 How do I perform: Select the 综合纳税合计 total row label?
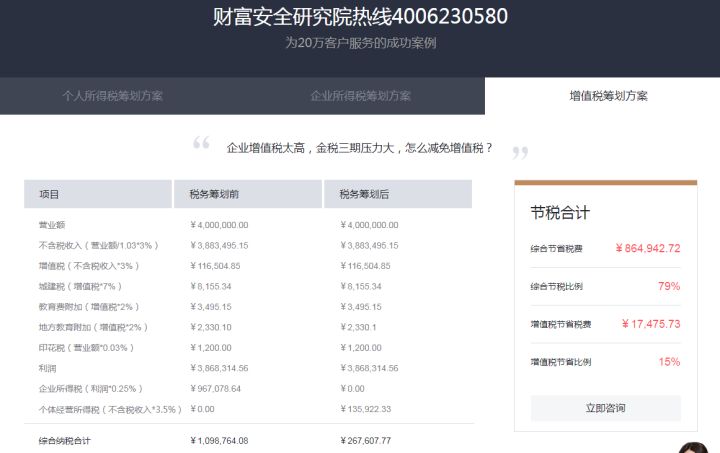coord(64,440)
